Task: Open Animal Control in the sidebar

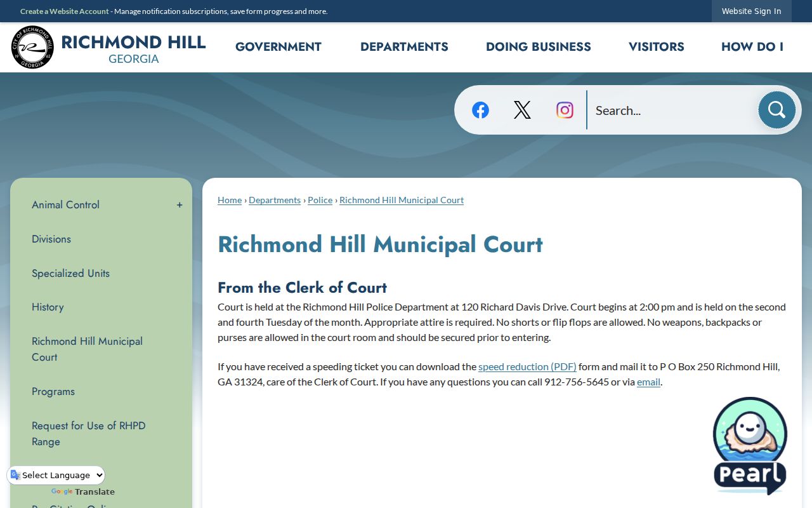Action: pos(66,205)
